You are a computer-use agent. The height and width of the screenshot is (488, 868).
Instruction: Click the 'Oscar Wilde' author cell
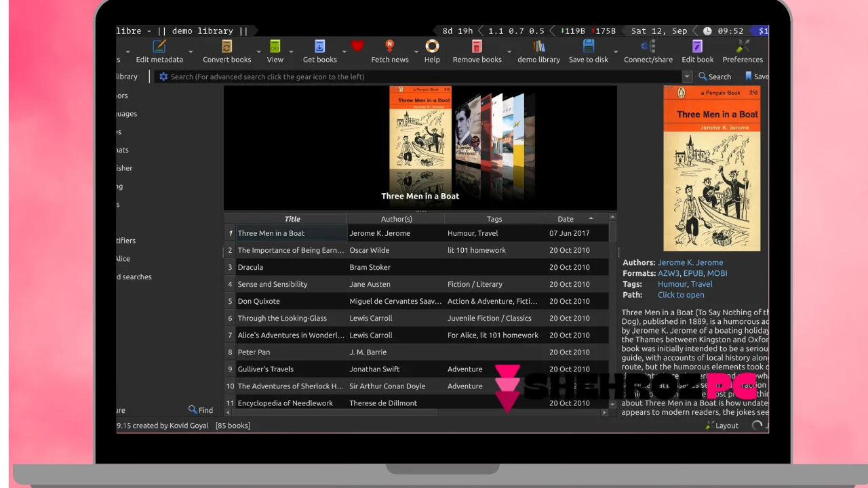pos(395,250)
